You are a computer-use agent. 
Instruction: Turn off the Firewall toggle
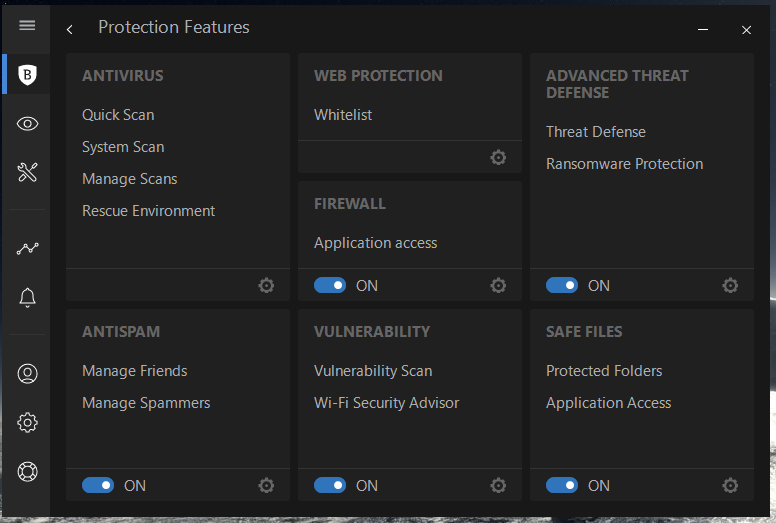tap(330, 285)
